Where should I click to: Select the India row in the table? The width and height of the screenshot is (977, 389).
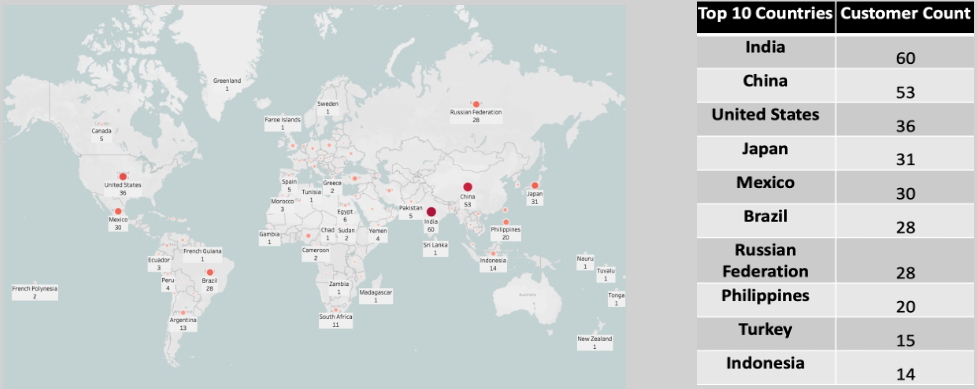836,51
